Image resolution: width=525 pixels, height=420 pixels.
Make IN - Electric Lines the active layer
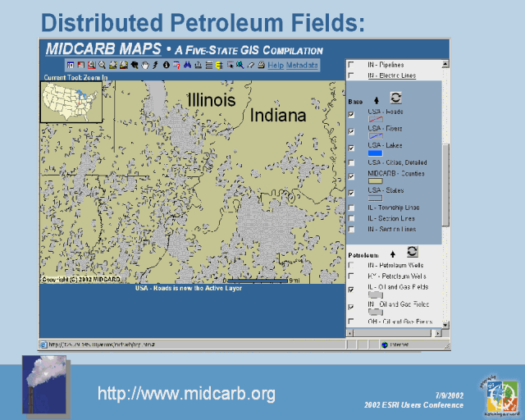click(392, 75)
